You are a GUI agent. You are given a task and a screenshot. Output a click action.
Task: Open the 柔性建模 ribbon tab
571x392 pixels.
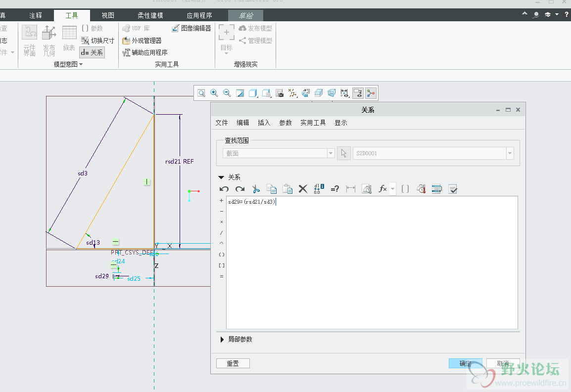(150, 15)
